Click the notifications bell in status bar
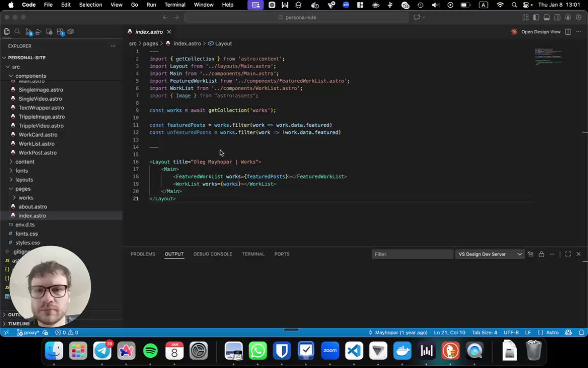588x368 pixels. (581, 333)
